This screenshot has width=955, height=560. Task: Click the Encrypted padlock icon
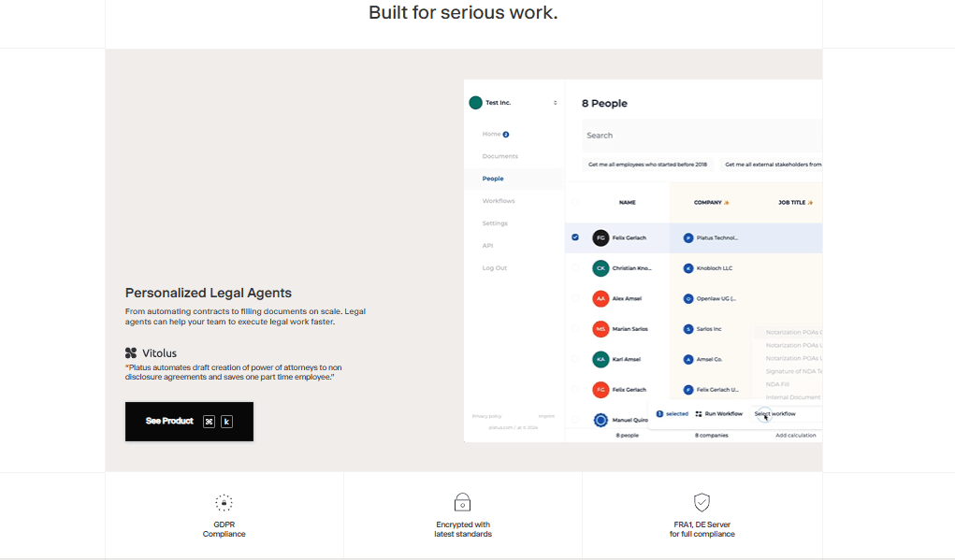(462, 502)
